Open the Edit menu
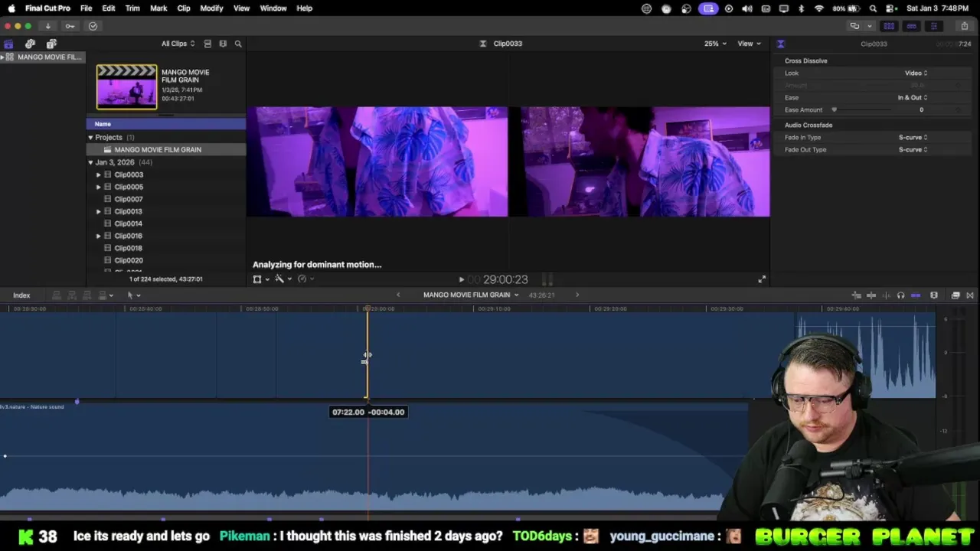This screenshot has height=551, width=980. tap(109, 8)
